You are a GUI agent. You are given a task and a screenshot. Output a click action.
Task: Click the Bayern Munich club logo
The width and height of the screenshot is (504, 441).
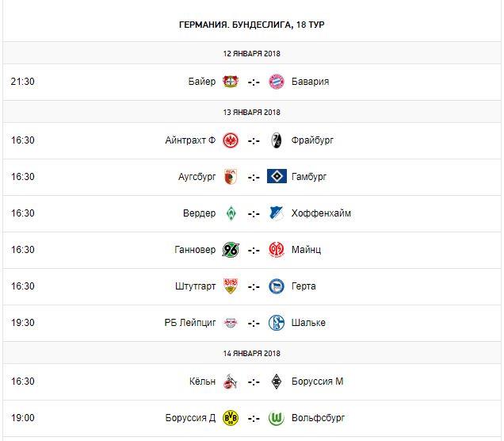click(276, 82)
